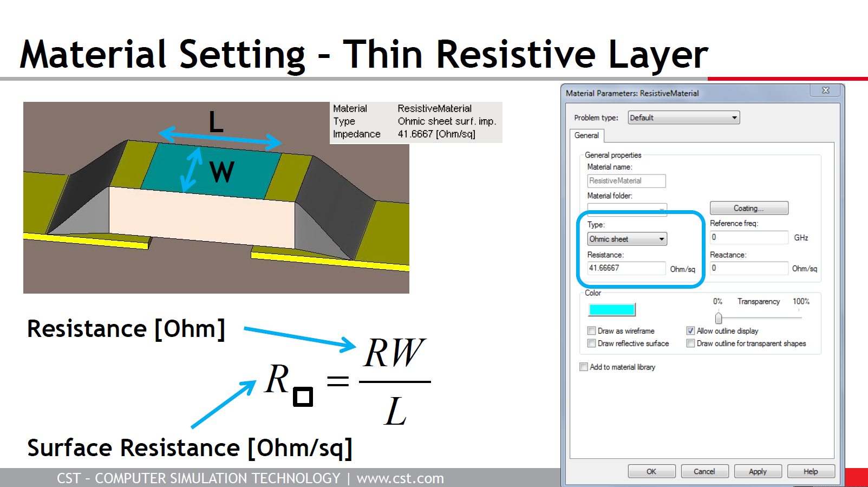Enable Draw reflective surface checkbox
Screen dimensions: 868x487
click(x=592, y=343)
